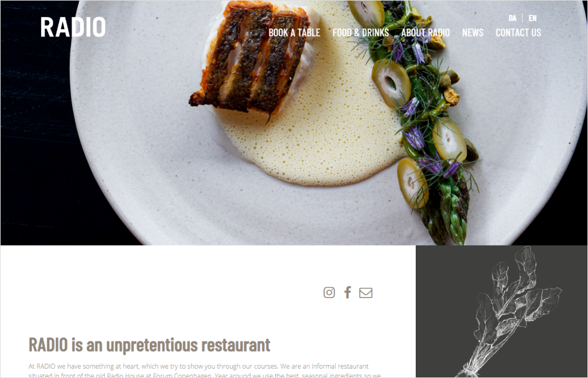Click the rhubarb line-drawing illustration
The width and height of the screenshot is (588, 378).
pos(508,311)
